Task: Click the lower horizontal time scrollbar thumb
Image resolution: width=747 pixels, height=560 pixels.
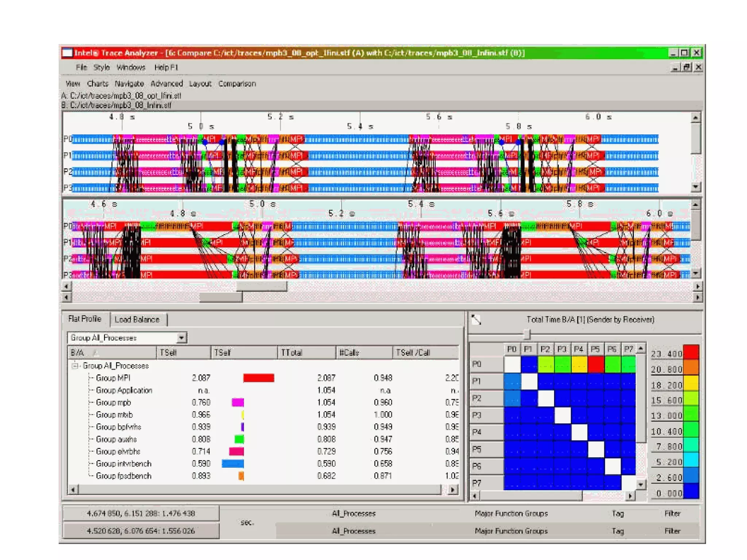Action: 221,297
